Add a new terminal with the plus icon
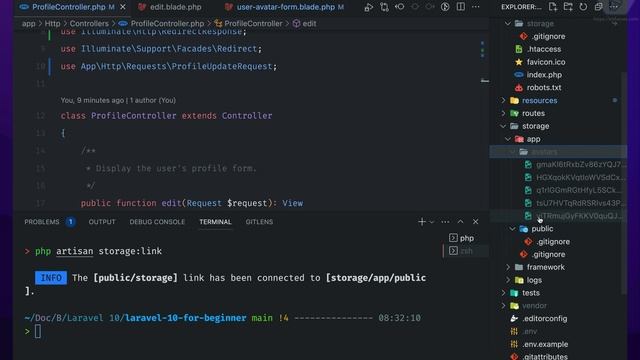 coord(422,222)
